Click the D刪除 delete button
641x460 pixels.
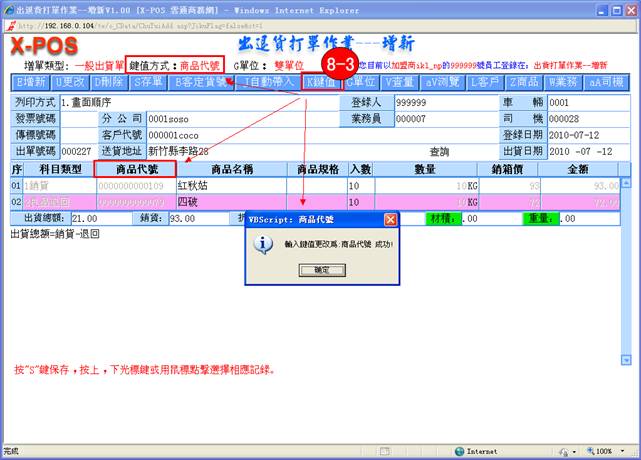coord(110,82)
